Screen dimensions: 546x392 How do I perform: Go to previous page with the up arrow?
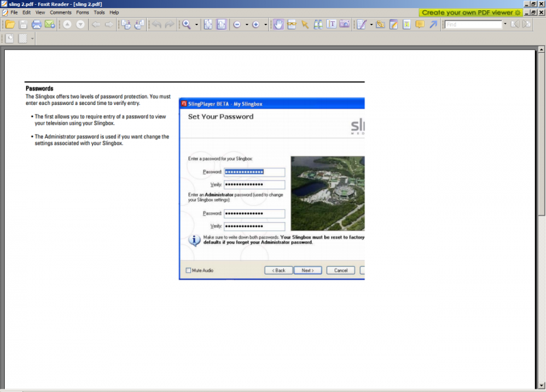tap(67, 25)
